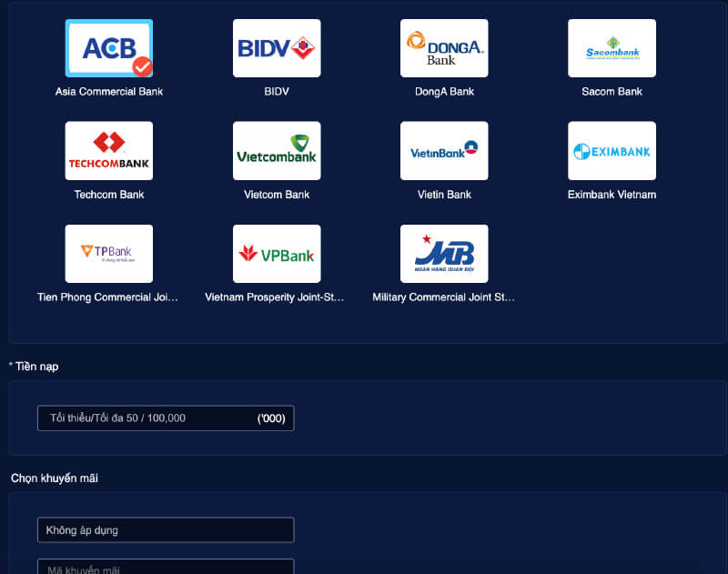Open the Không áp dụng promotion dropdown
The height and width of the screenshot is (574, 728).
coord(166,530)
